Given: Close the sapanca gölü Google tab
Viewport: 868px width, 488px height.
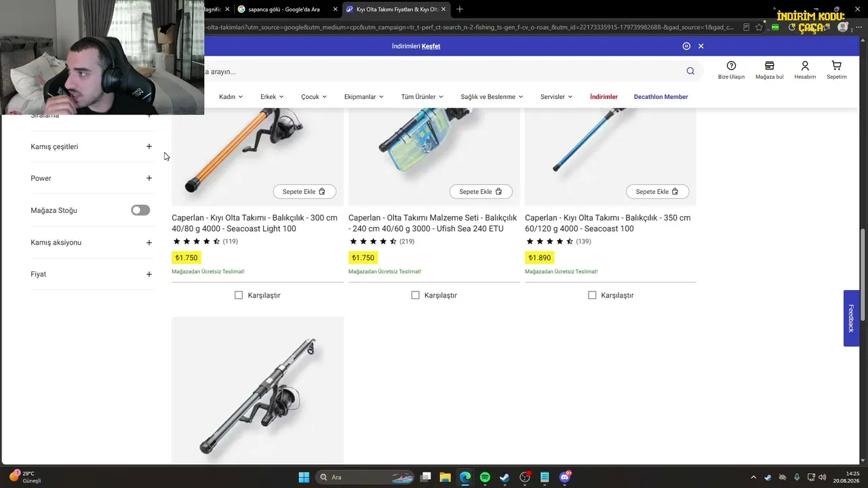Looking at the screenshot, I should click(334, 9).
